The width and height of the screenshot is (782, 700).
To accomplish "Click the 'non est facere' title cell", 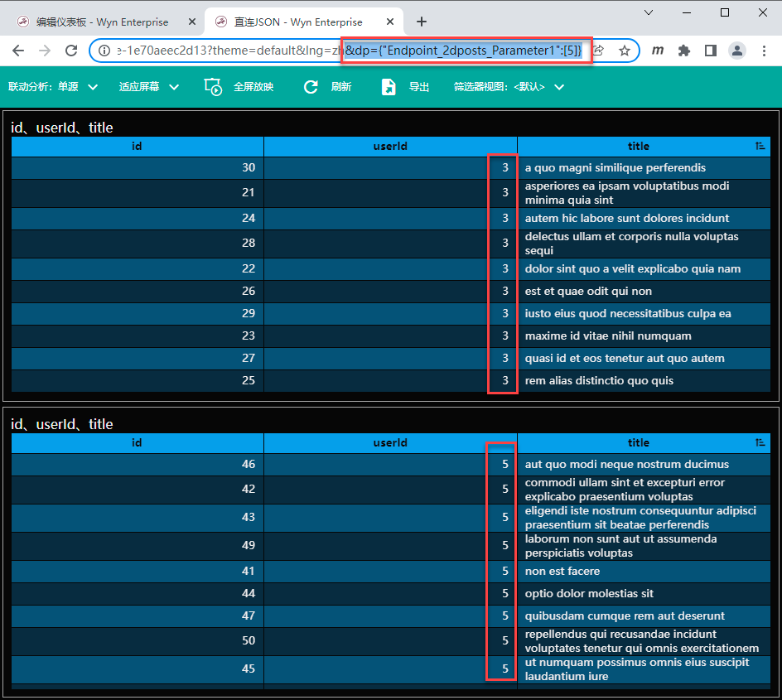I will point(644,572).
